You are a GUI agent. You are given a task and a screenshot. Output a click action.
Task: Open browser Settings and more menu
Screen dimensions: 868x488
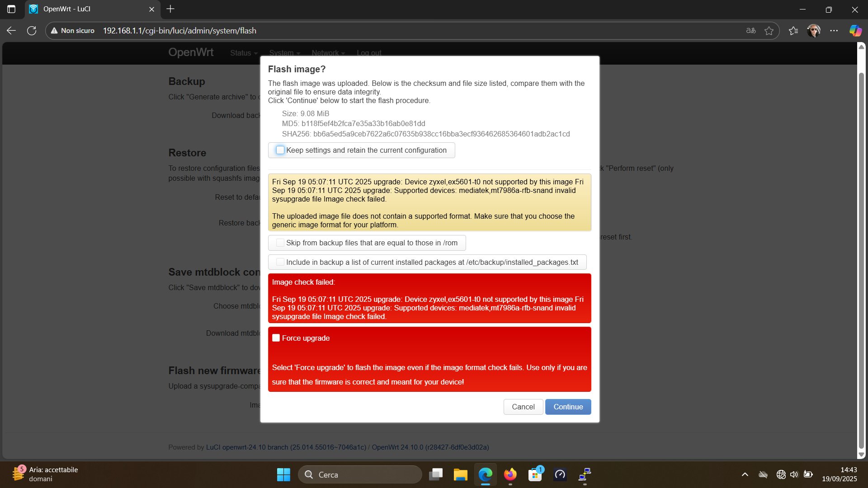point(834,31)
